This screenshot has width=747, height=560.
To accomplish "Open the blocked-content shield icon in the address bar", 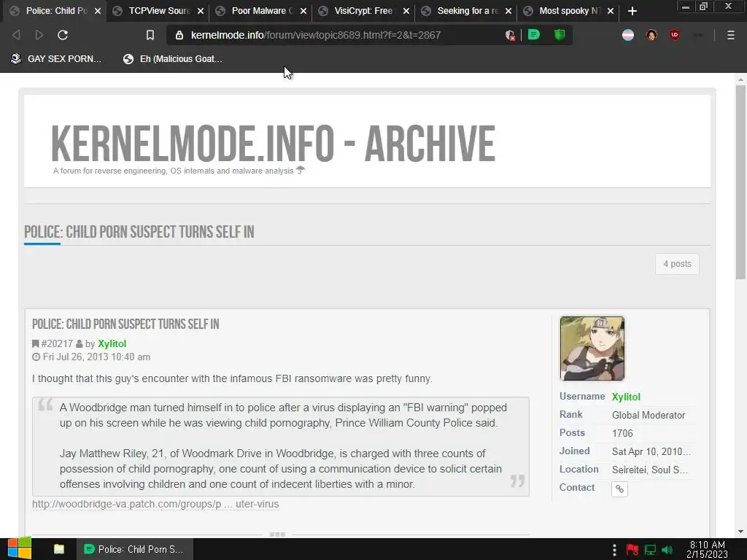I will [x=510, y=35].
